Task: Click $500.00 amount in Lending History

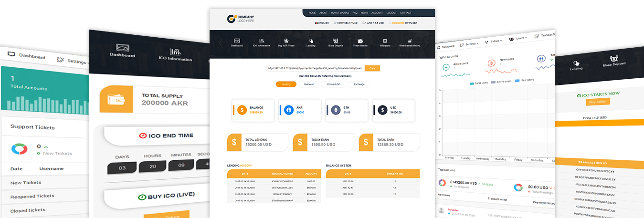Action: (x=311, y=181)
